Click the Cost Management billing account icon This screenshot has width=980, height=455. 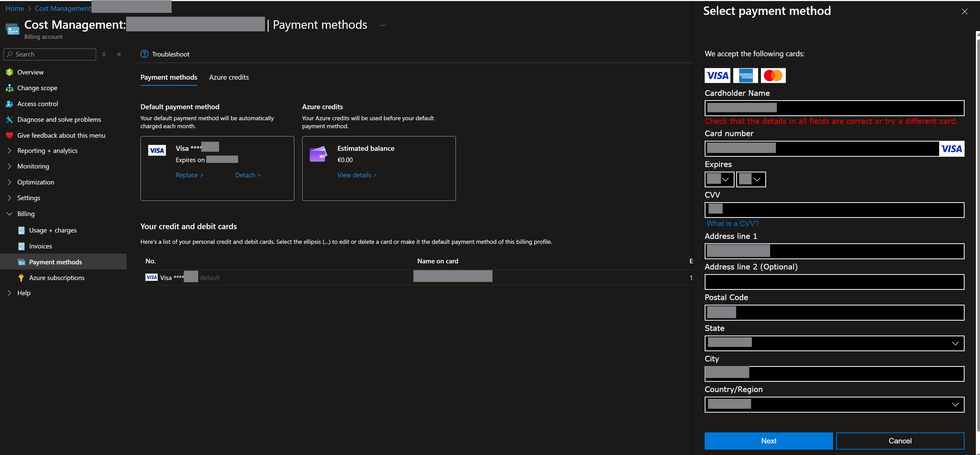coord(13,29)
